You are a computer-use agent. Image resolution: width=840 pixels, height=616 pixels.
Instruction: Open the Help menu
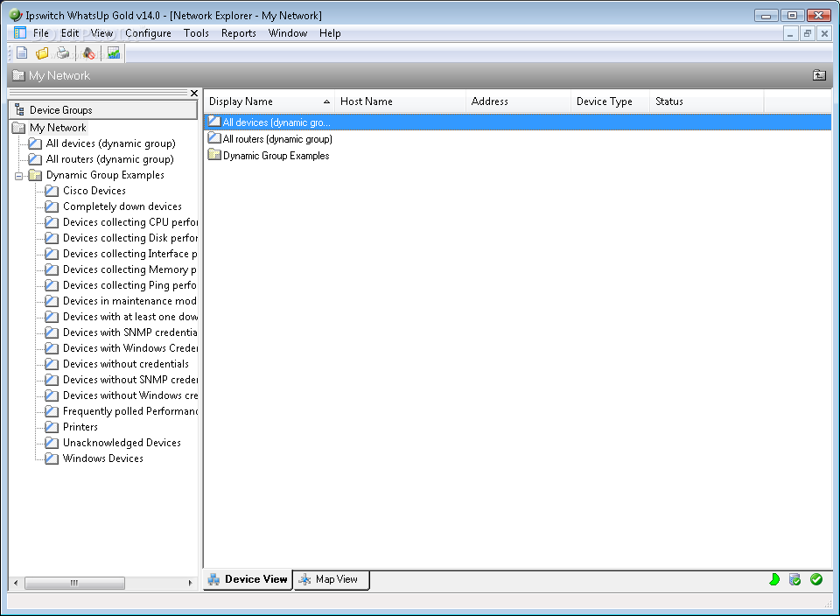pyautogui.click(x=330, y=33)
